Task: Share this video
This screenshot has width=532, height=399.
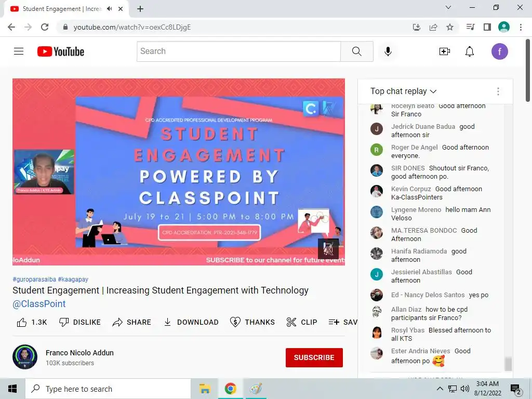Action: click(x=131, y=322)
